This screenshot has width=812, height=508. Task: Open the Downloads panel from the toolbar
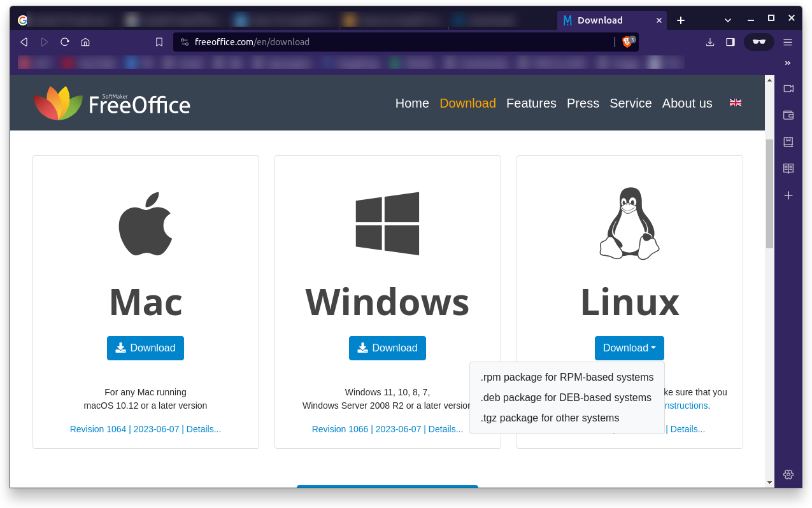709,42
